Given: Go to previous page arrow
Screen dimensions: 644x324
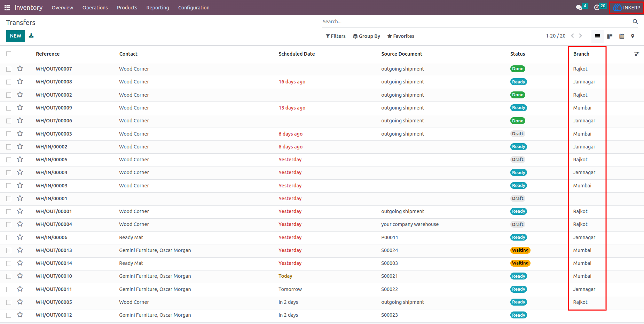Looking at the screenshot, I should tap(573, 36).
